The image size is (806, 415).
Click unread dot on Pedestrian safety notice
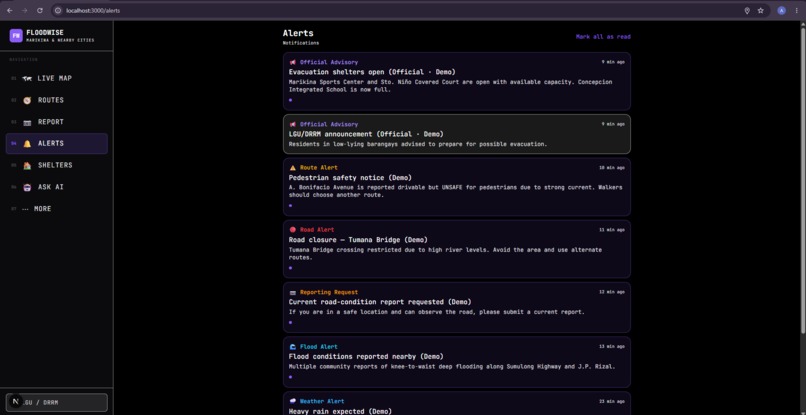[290, 205]
